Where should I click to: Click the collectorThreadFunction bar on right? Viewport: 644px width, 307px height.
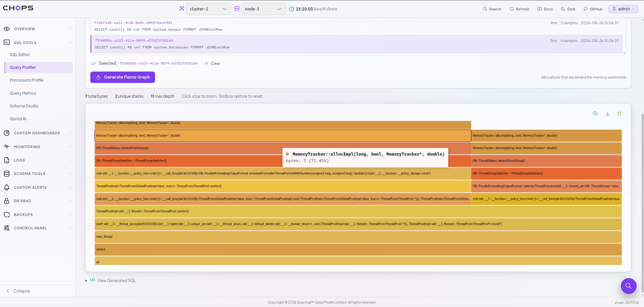tap(546, 186)
